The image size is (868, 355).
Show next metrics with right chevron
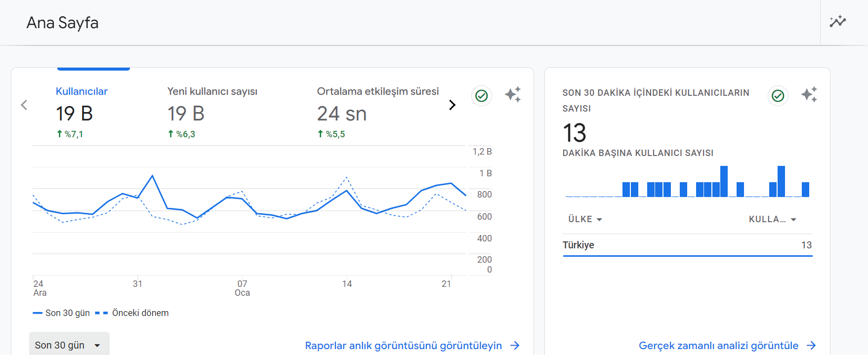[x=452, y=105]
